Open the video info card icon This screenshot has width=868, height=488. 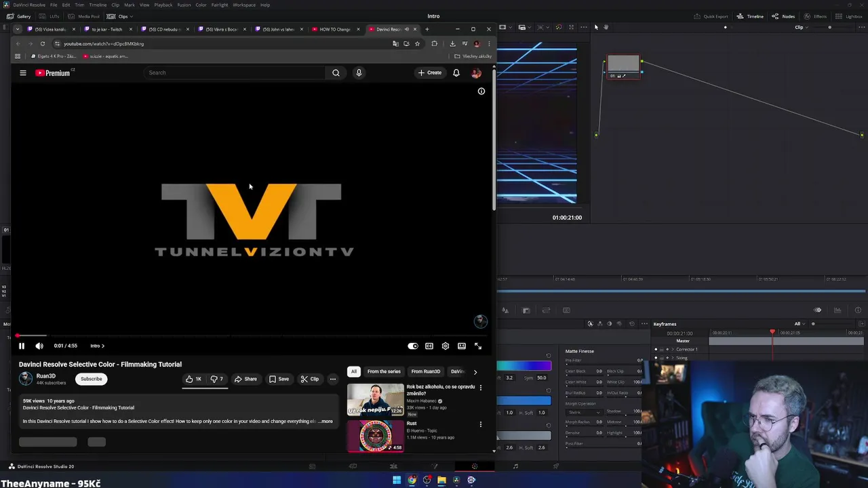[481, 91]
